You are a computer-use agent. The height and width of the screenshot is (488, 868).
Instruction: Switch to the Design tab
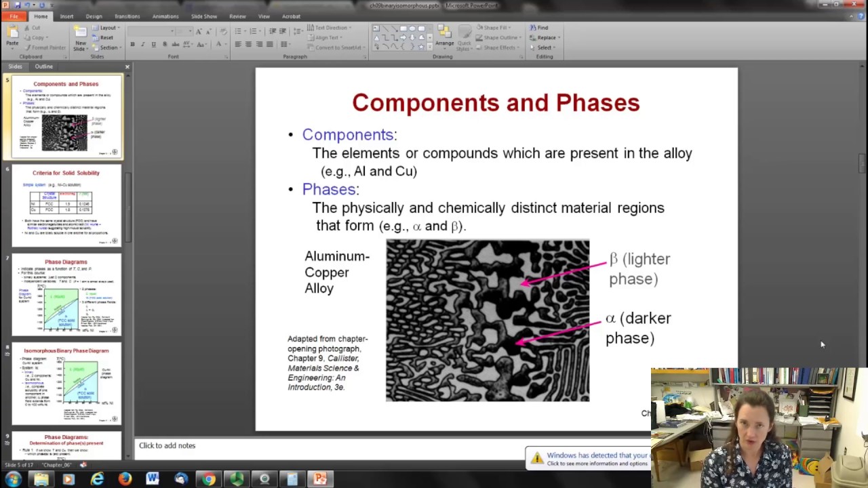(x=94, y=16)
